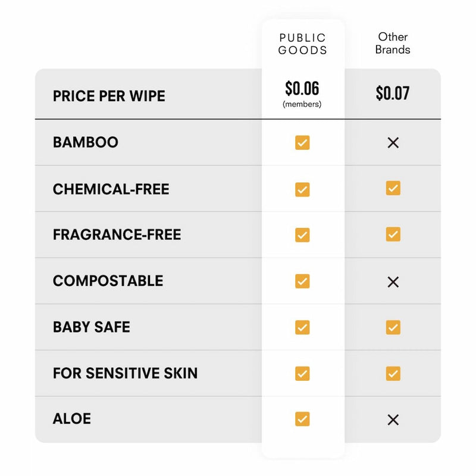
Task: Click the Public Goods Aloe checkmark
Action: 302,419
